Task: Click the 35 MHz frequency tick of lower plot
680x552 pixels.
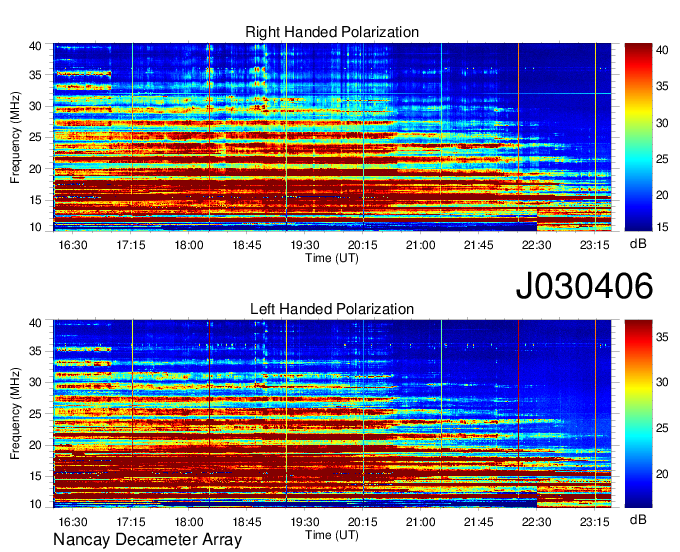Action: pyautogui.click(x=35, y=351)
